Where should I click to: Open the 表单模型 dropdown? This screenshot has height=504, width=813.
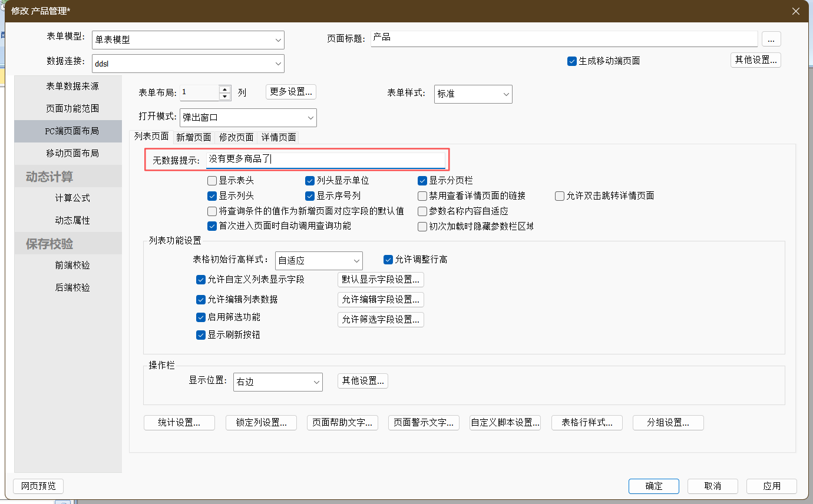click(188, 40)
